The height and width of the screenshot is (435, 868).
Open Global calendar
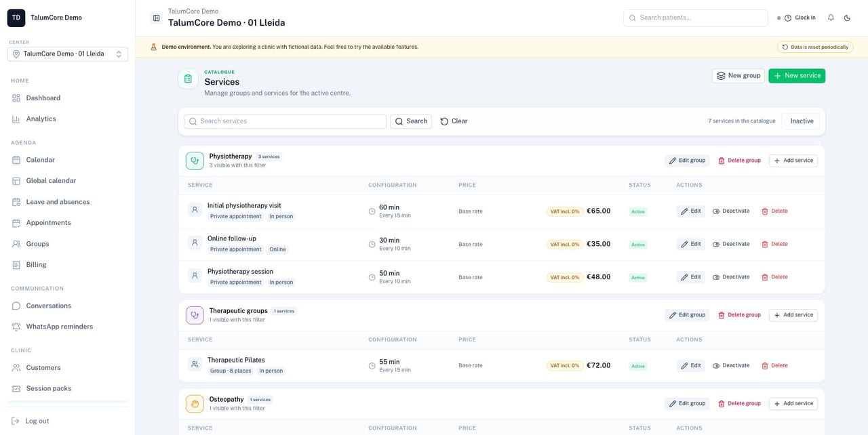[x=51, y=181]
